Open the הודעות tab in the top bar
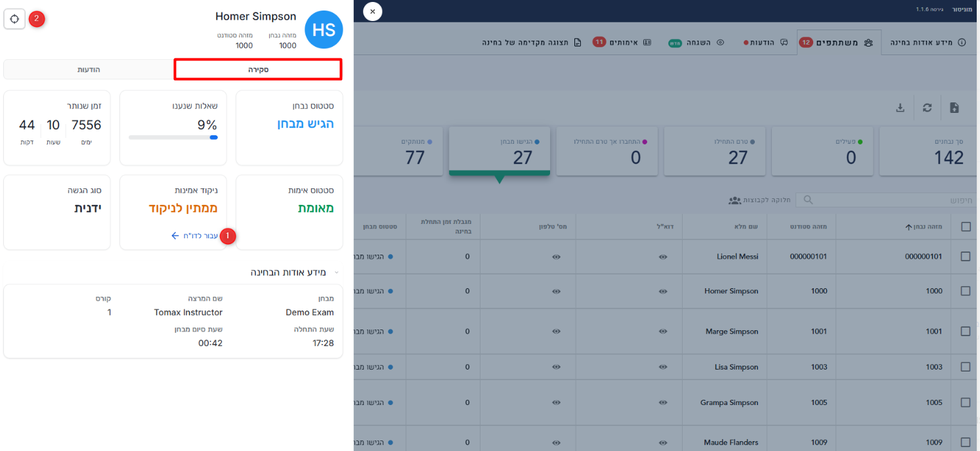This screenshot has height=451, width=980. click(x=765, y=42)
